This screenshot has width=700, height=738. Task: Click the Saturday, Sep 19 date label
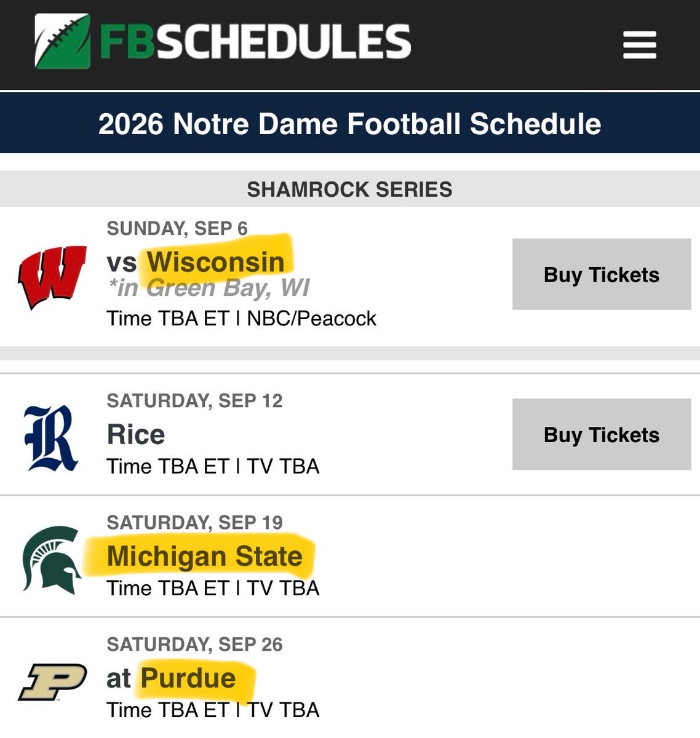(194, 522)
